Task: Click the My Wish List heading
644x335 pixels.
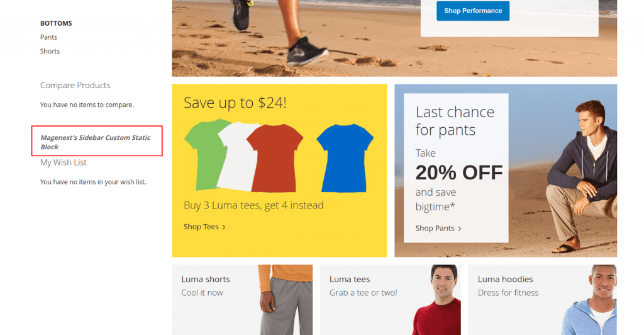Action: (x=64, y=162)
